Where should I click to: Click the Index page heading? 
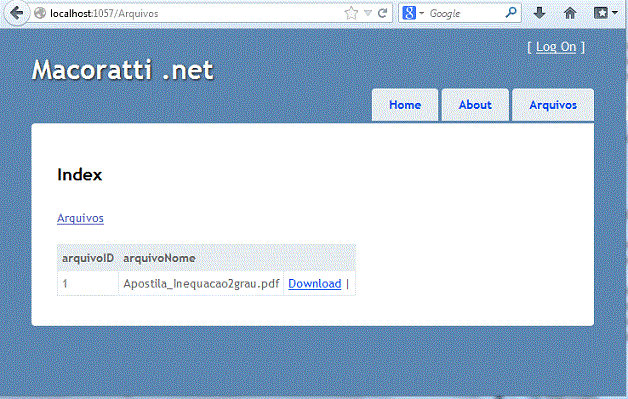tap(80, 175)
